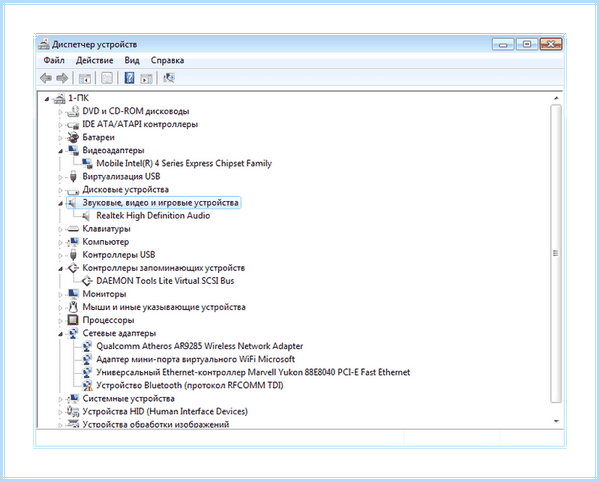Click the Батареи battery icon
The height and width of the screenshot is (482, 600).
(x=72, y=137)
